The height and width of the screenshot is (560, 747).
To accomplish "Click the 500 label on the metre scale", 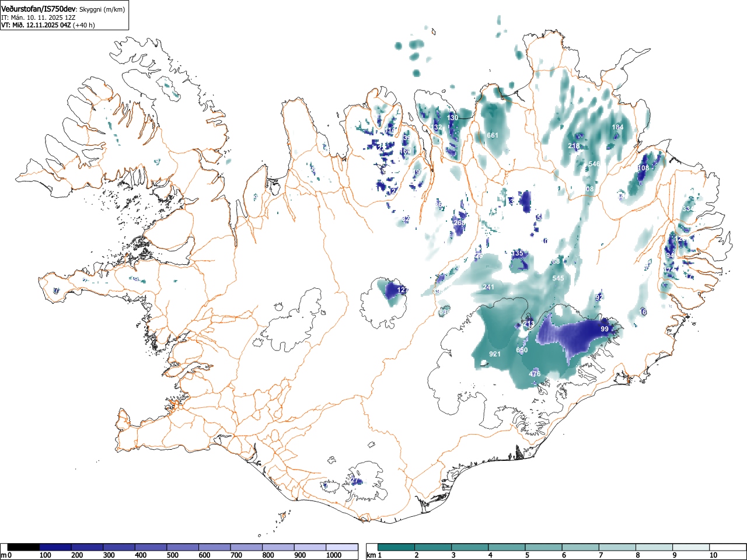I will [x=172, y=555].
